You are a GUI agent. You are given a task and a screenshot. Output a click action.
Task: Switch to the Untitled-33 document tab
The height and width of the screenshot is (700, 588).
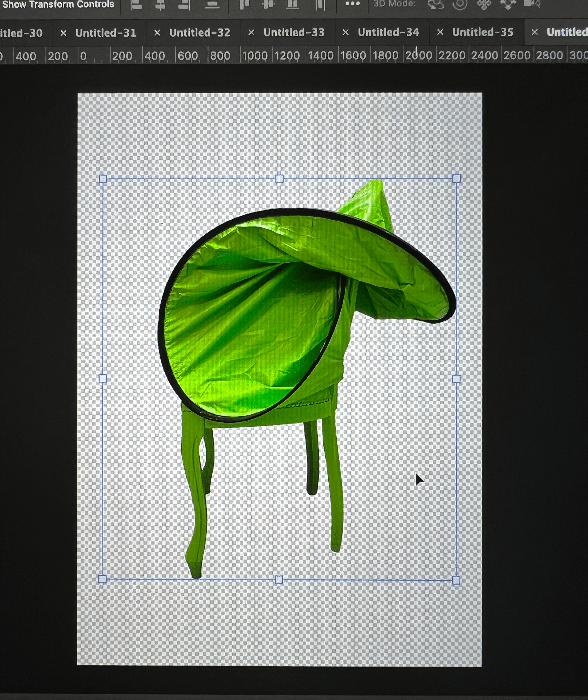coord(294,32)
